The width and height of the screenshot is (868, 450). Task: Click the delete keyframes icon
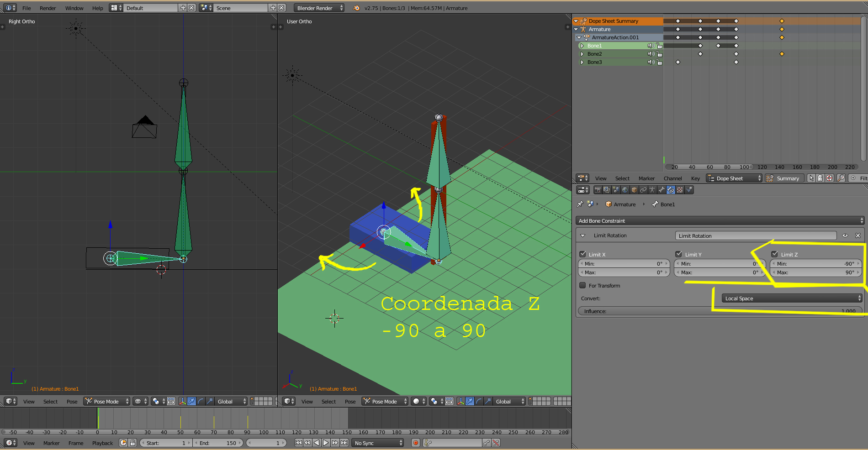click(x=496, y=443)
